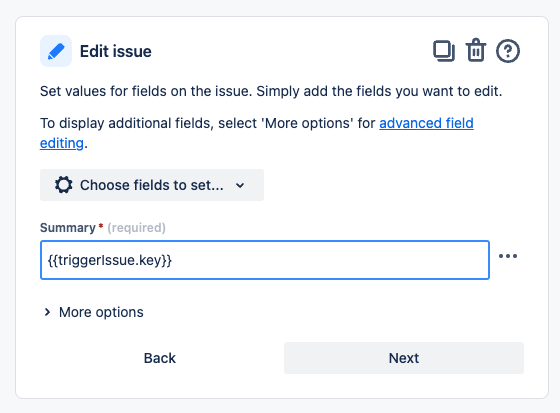Go to the Next step
The height and width of the screenshot is (413, 560).
pos(404,358)
